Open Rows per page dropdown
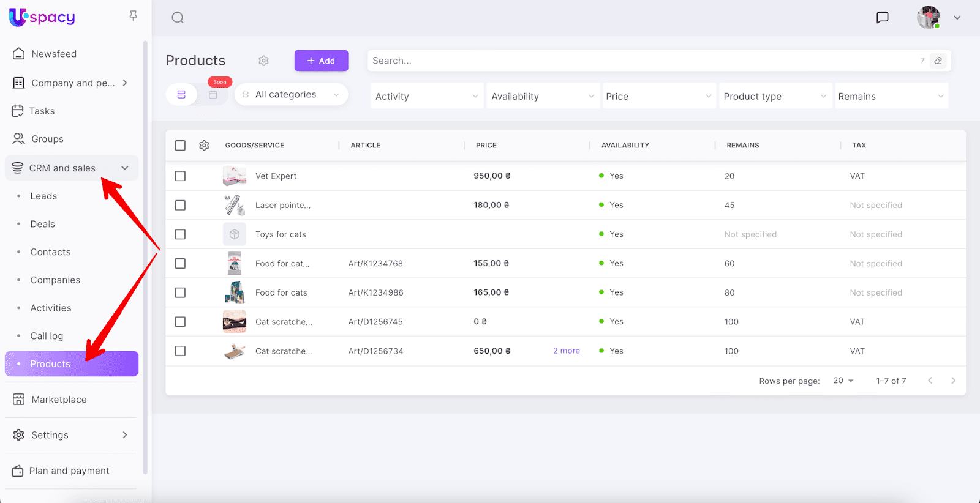Viewport: 980px width, 503px height. click(x=843, y=381)
